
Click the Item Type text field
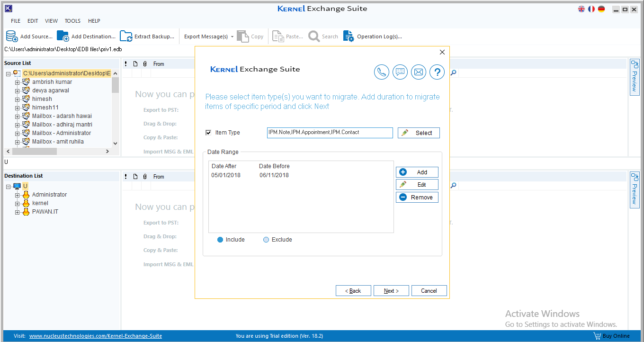[x=330, y=133]
